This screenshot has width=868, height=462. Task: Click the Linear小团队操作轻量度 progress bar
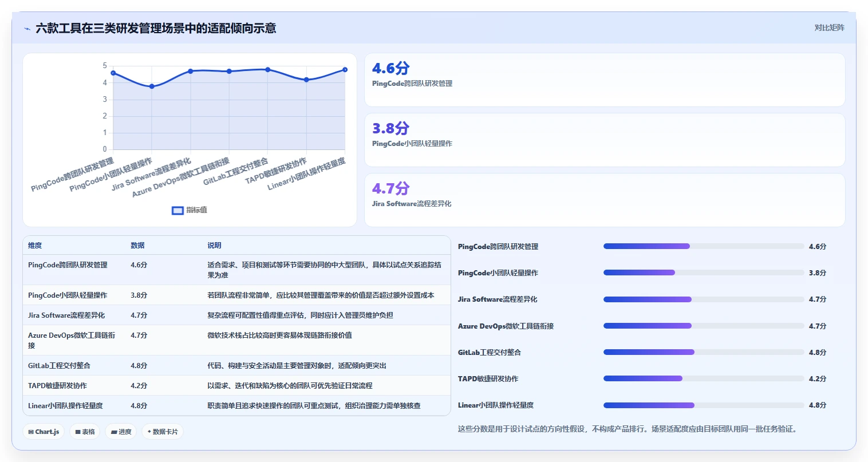(704, 405)
